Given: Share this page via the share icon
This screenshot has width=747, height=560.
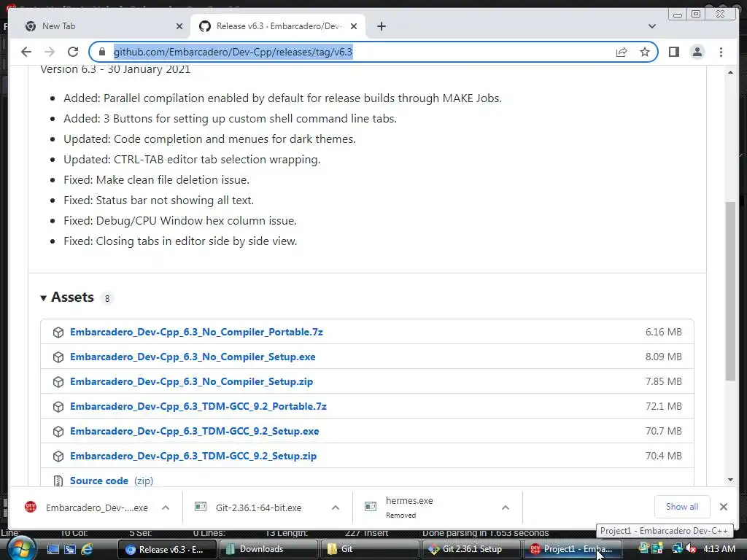Looking at the screenshot, I should [622, 52].
